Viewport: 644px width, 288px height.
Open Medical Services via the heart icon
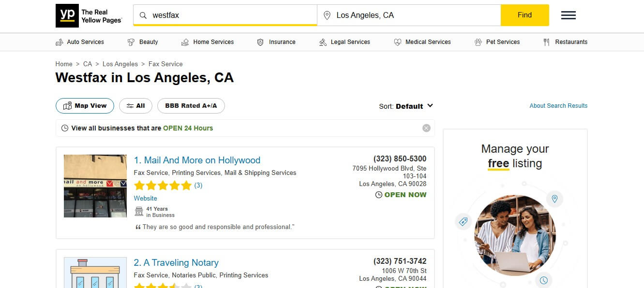[398, 42]
